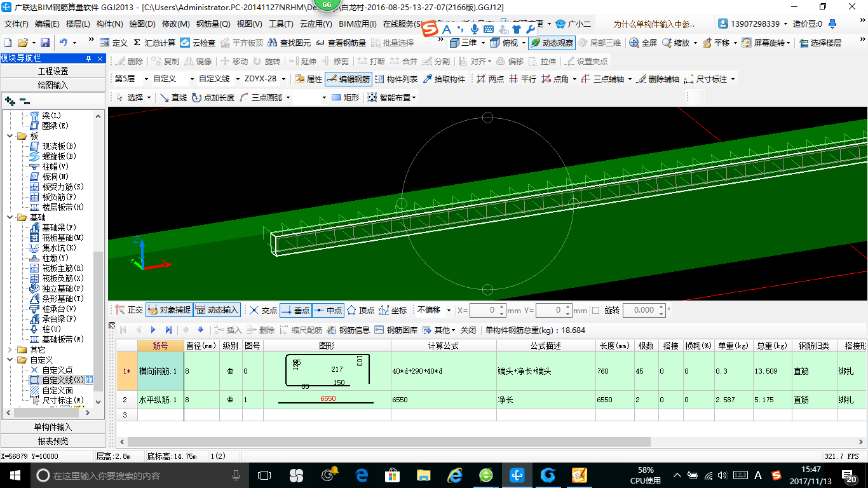Toggle 坐标 coordinate snap
The image size is (868, 488).
click(x=393, y=310)
